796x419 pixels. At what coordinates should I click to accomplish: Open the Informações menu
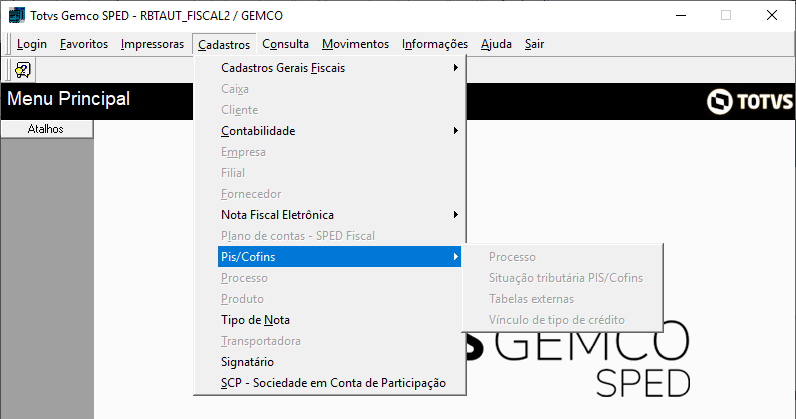[x=435, y=44]
